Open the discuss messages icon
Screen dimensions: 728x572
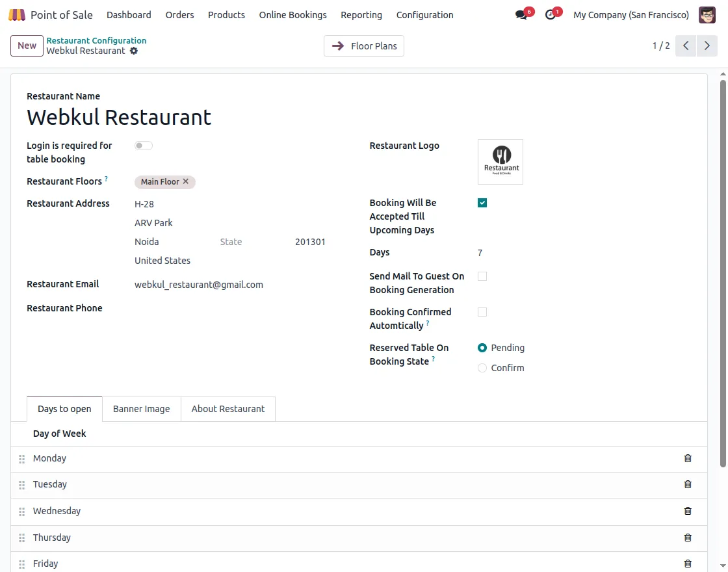[x=521, y=15]
